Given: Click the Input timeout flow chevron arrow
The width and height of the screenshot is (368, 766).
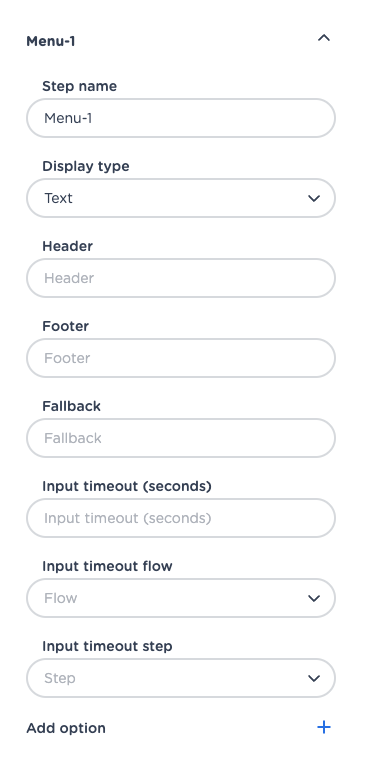Looking at the screenshot, I should click(314, 598).
